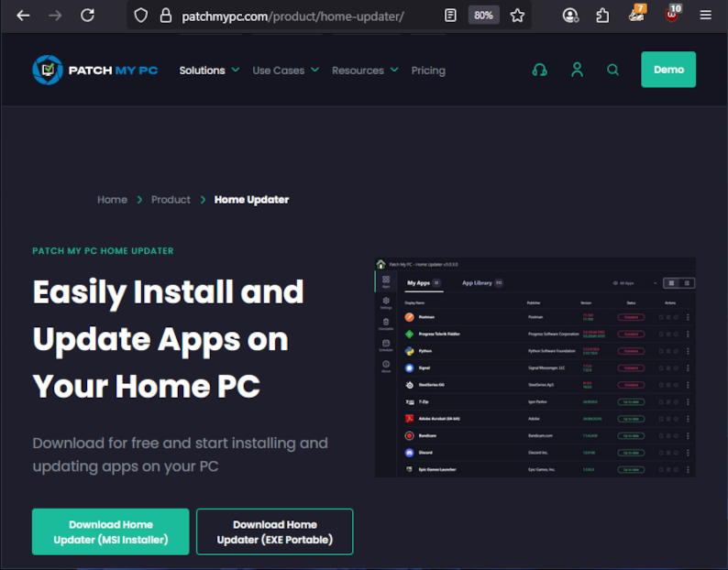Click the three-dot menu on Postman row
This screenshot has height=570, width=728.
pyautogui.click(x=688, y=317)
